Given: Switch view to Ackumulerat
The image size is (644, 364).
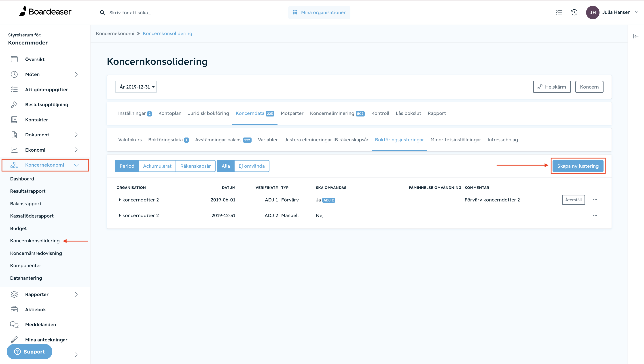Looking at the screenshot, I should click(157, 166).
